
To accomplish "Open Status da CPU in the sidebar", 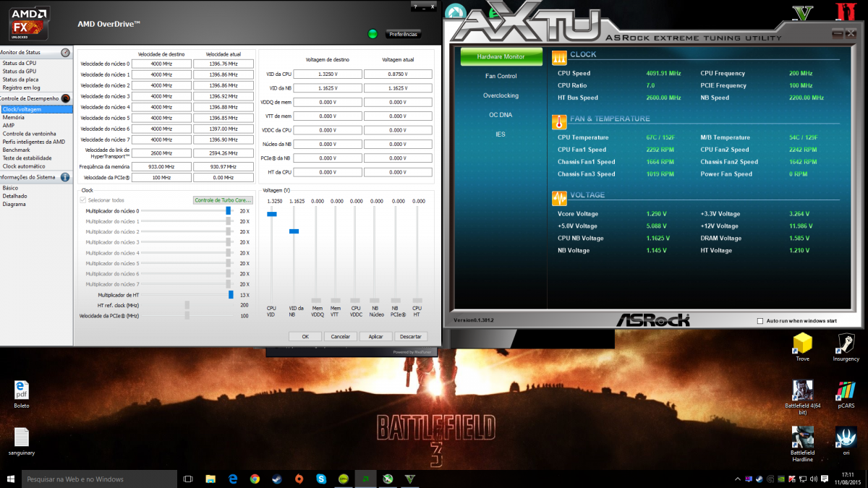I will [x=20, y=63].
